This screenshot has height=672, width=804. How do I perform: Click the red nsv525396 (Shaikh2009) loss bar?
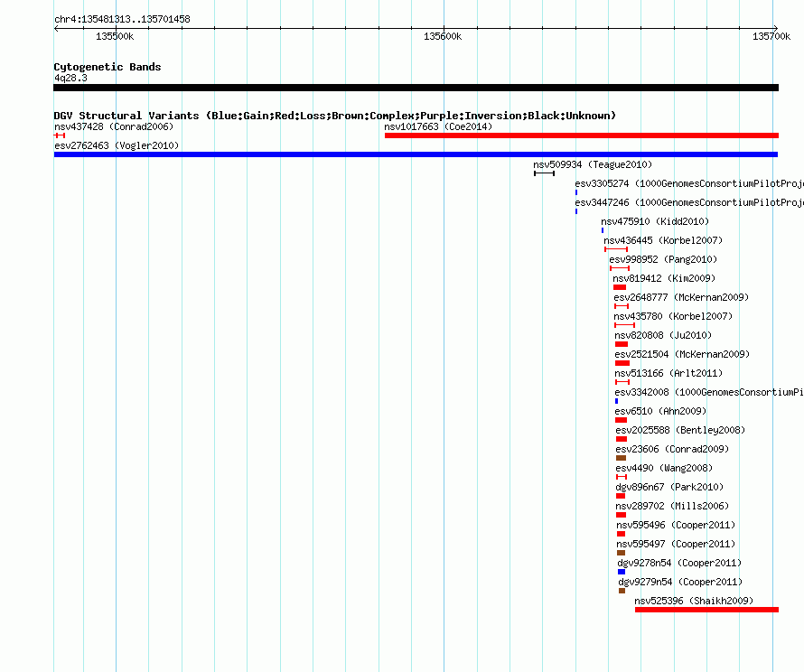coord(706,610)
